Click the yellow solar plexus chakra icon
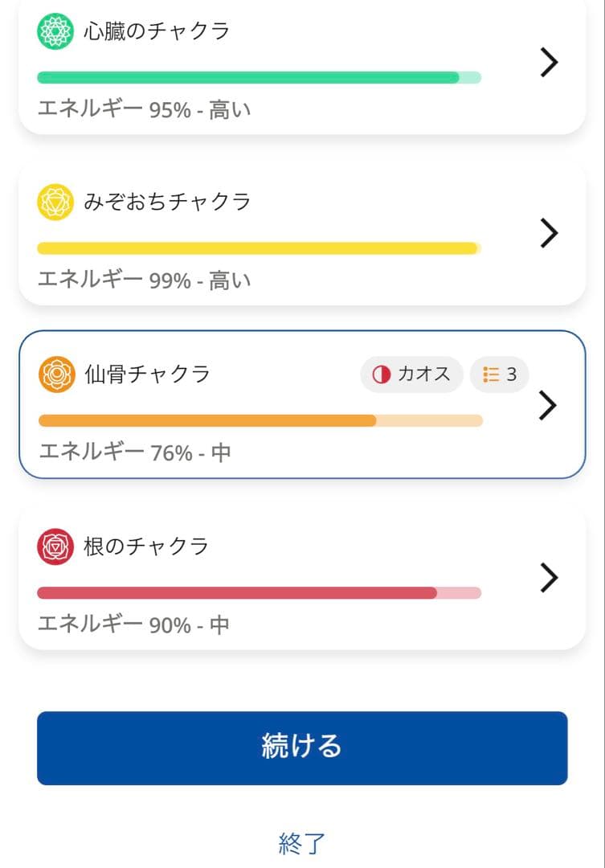605x868 pixels. point(55,202)
